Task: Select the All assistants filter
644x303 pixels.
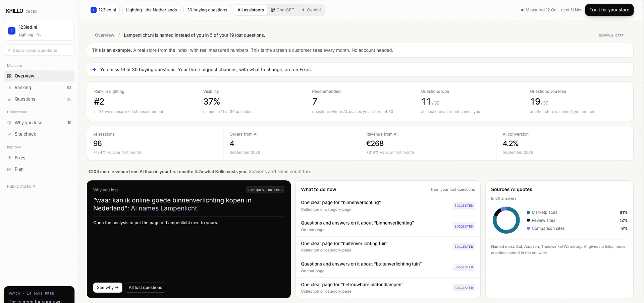Action: pos(251,10)
